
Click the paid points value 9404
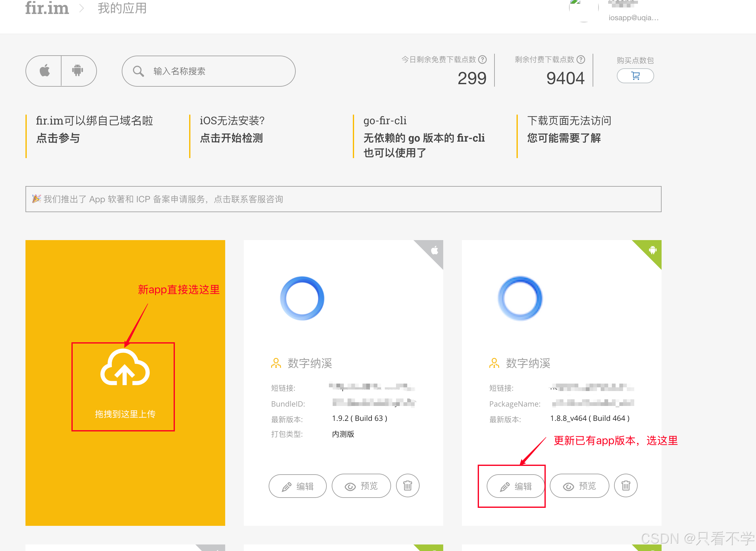565,78
